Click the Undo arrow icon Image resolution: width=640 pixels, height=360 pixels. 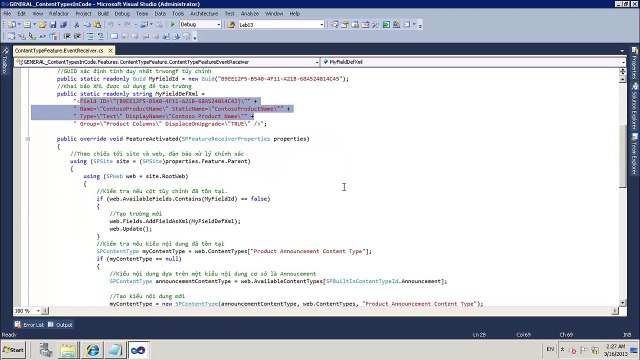[x=111, y=24]
